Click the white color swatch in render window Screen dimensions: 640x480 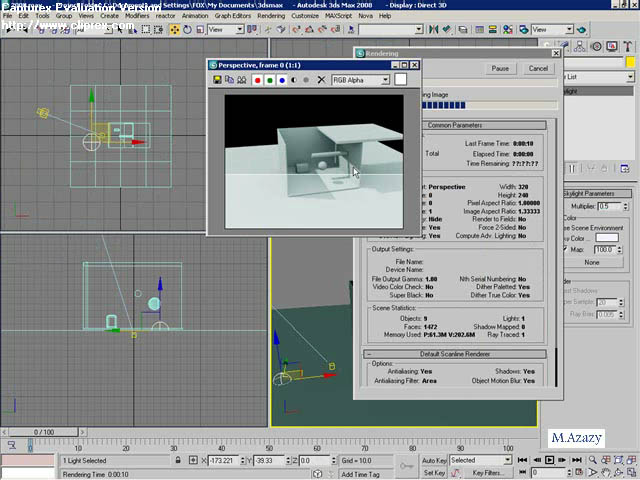(x=400, y=80)
